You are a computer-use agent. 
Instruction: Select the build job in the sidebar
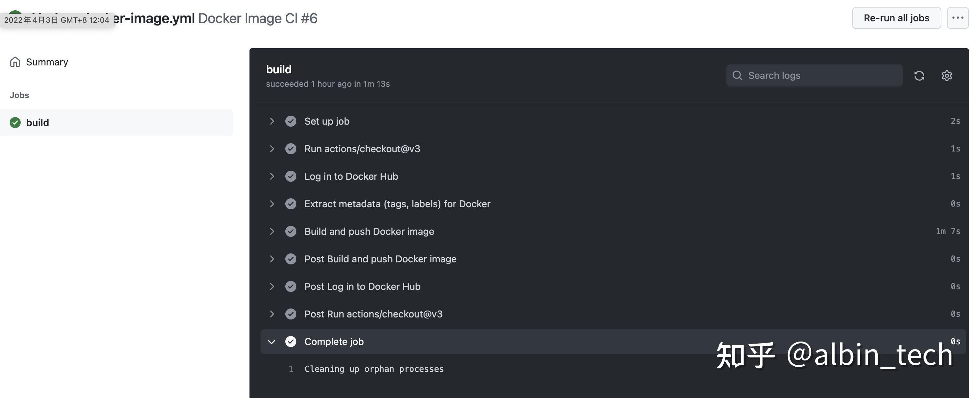37,123
